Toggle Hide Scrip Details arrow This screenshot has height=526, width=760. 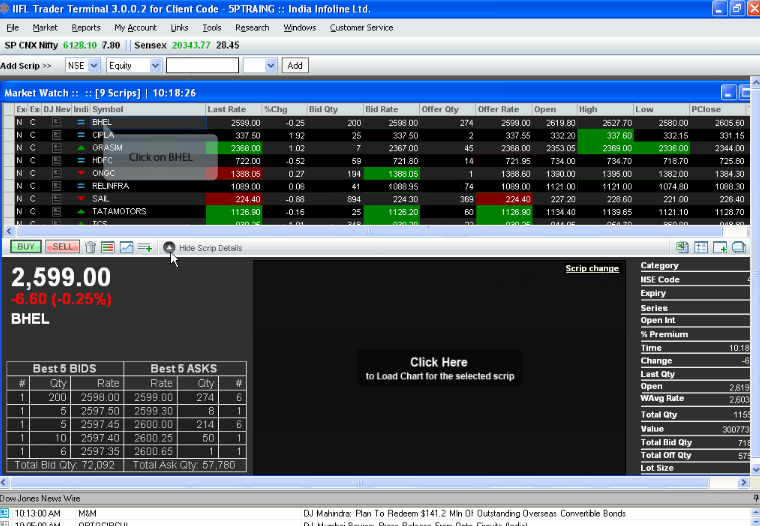[169, 247]
